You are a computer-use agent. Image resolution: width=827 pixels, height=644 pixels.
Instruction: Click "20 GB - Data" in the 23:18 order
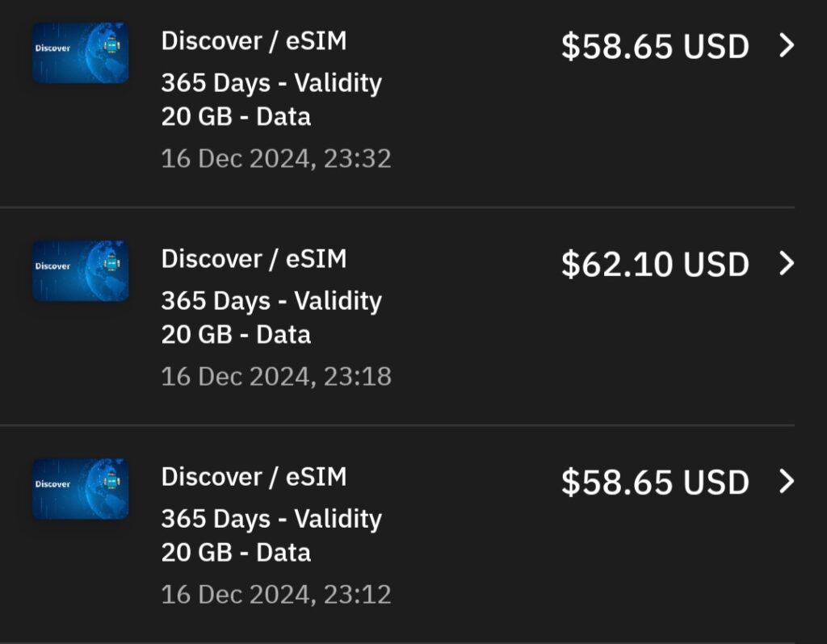tap(236, 335)
